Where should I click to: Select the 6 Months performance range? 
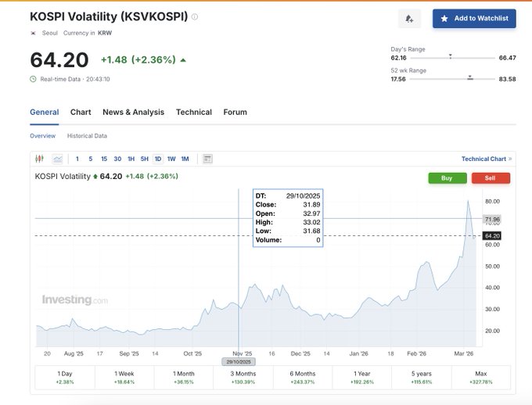[302, 378]
